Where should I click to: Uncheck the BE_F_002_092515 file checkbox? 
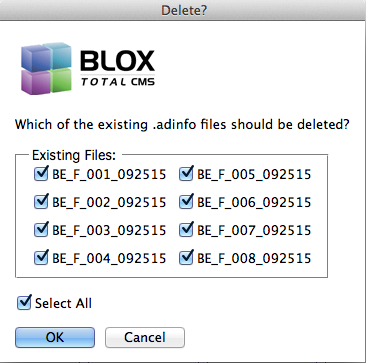(x=41, y=202)
